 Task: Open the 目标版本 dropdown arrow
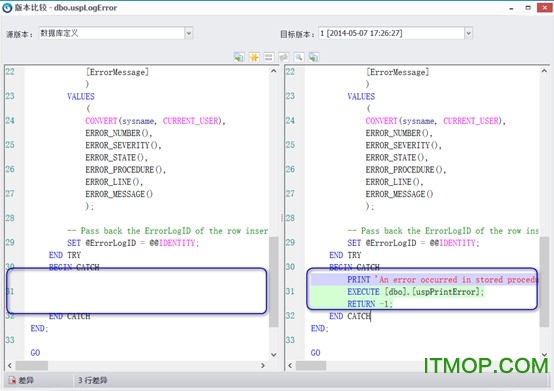tap(468, 33)
